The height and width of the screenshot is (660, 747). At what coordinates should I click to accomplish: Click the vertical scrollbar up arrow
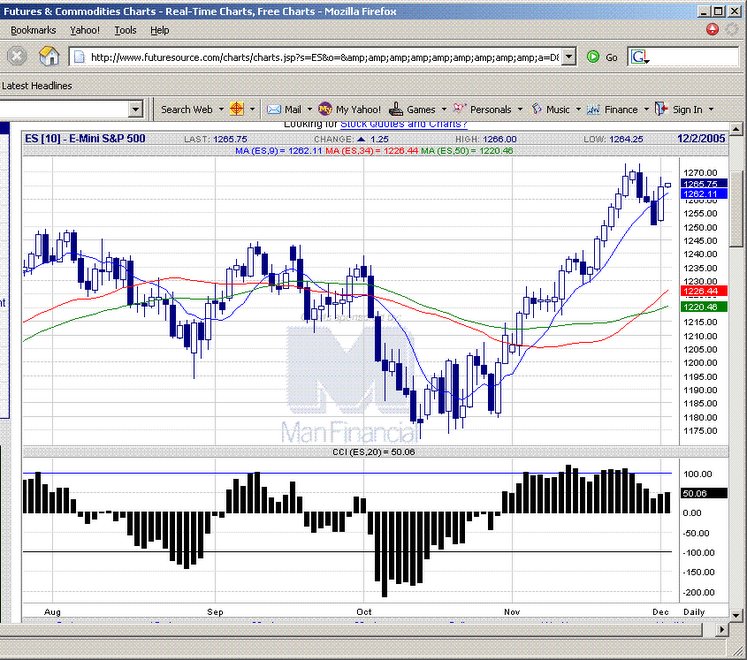click(x=736, y=129)
